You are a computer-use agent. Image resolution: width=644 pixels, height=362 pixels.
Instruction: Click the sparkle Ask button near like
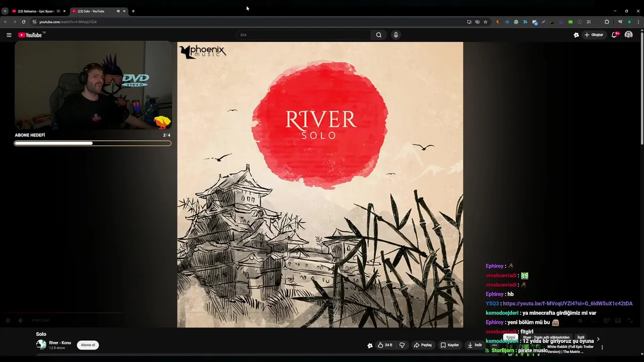(x=370, y=345)
